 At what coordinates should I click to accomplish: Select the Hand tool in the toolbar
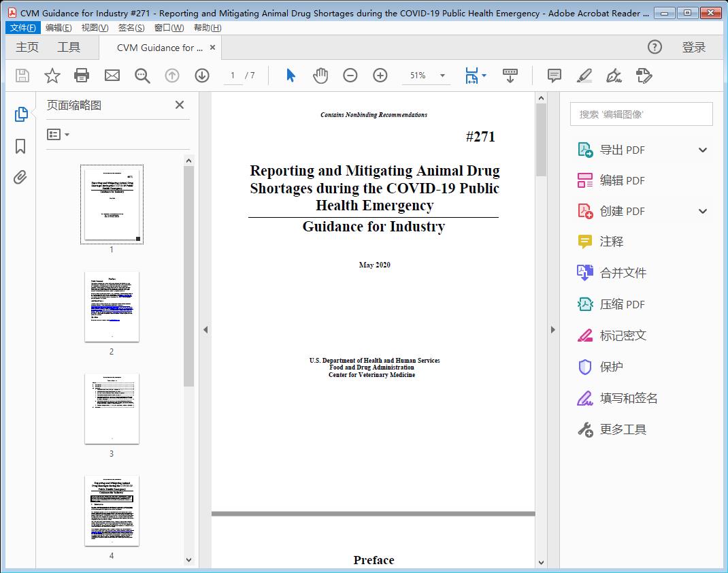(x=319, y=76)
